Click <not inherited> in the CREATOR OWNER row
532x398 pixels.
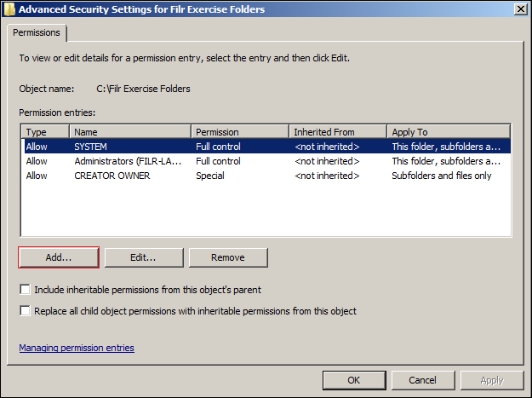pos(327,176)
